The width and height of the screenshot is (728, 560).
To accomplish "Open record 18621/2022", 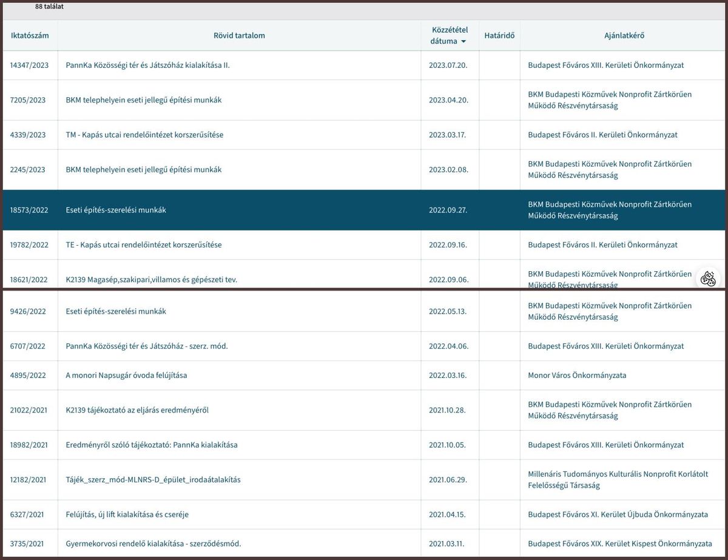I will click(x=29, y=280).
